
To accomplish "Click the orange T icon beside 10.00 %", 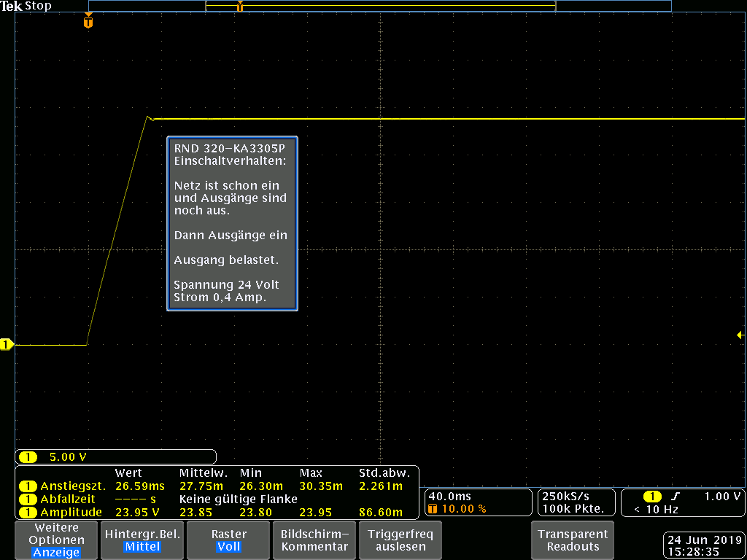I will [x=433, y=509].
